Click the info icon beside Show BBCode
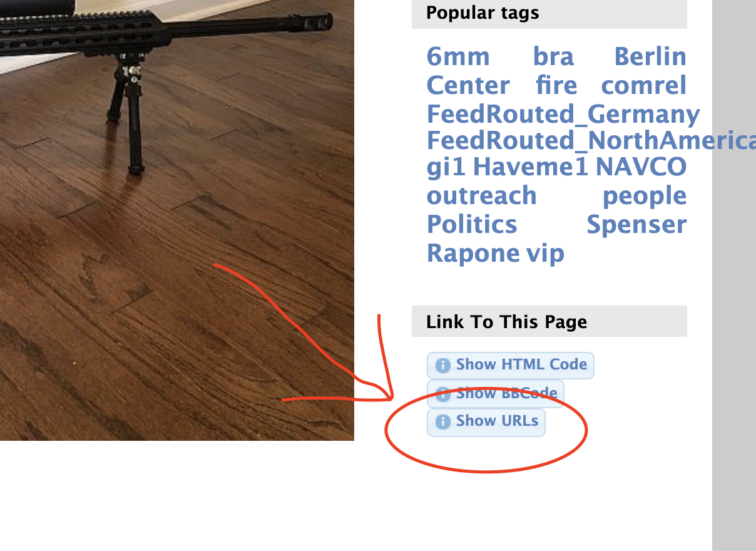This screenshot has height=551, width=756. click(442, 394)
